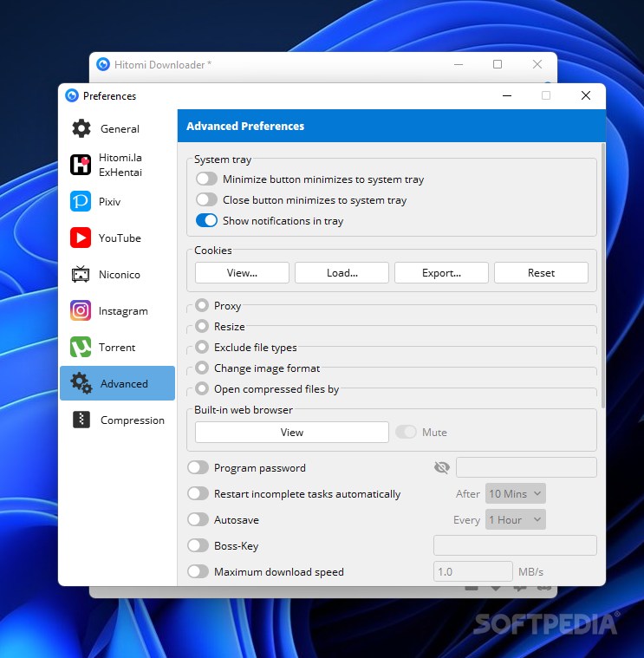Switch to Pixiv settings label
The width and height of the screenshot is (644, 658).
109,202
